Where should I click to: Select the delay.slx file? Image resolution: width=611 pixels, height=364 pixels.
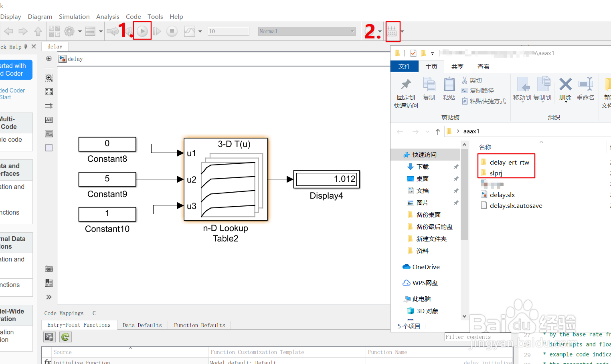(x=498, y=195)
